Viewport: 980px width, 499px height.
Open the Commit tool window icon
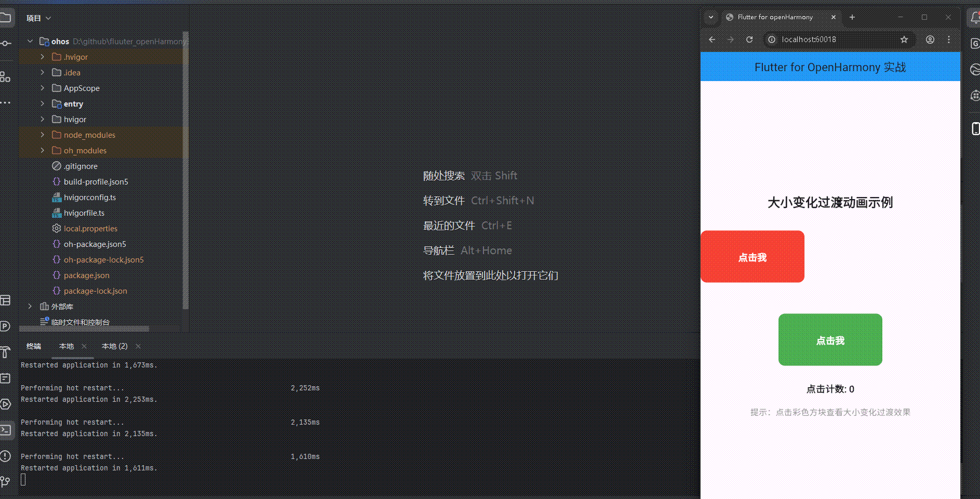click(x=5, y=44)
